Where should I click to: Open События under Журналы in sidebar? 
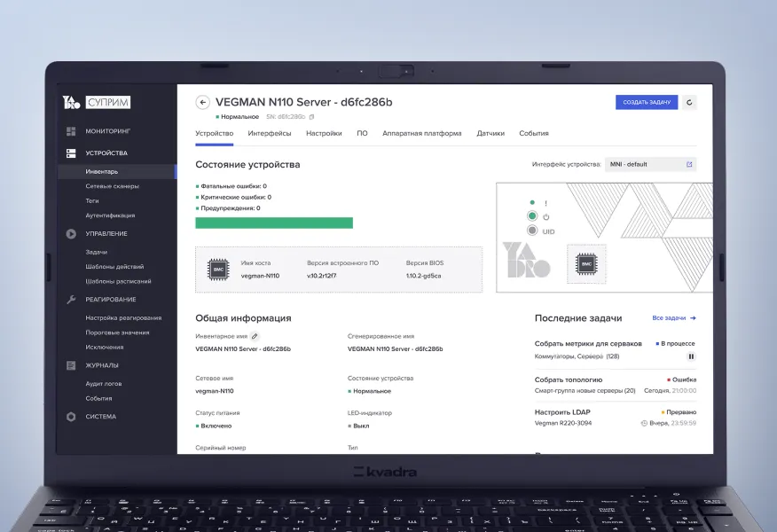(x=98, y=398)
